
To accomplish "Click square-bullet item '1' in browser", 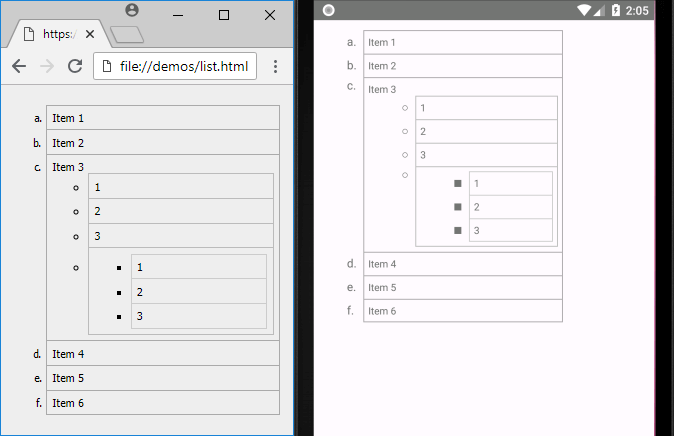I will pos(199,267).
